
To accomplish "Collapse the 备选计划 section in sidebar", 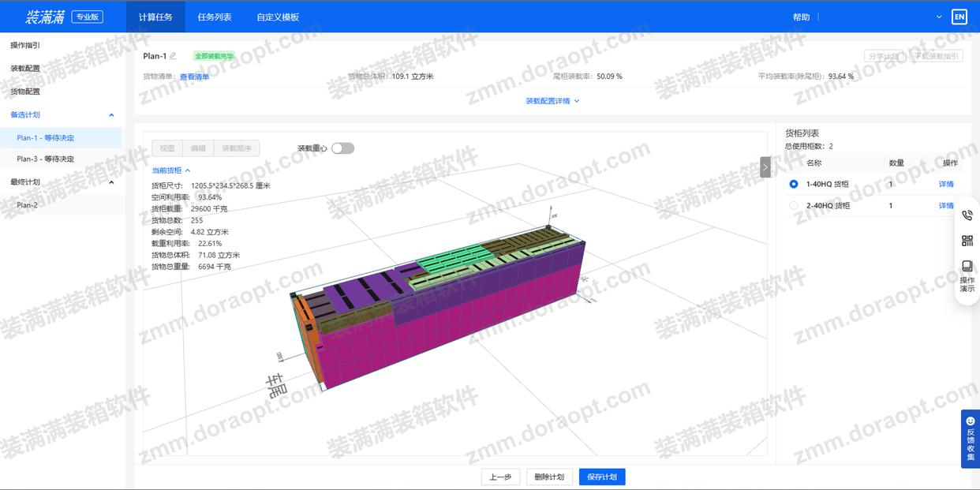I will tap(111, 114).
